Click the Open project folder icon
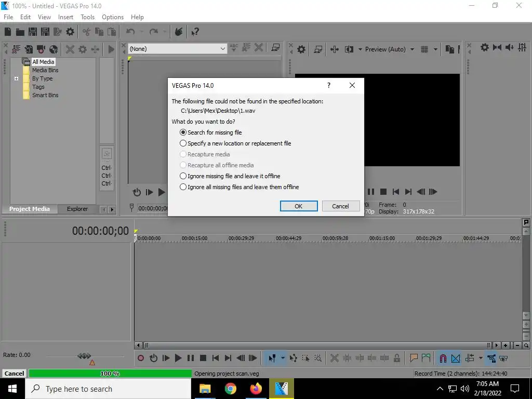 20,32
